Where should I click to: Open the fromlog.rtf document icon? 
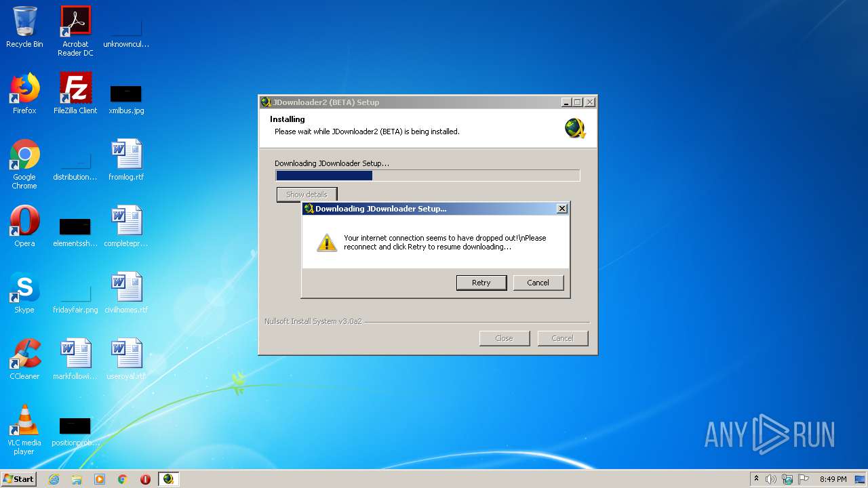pos(126,160)
